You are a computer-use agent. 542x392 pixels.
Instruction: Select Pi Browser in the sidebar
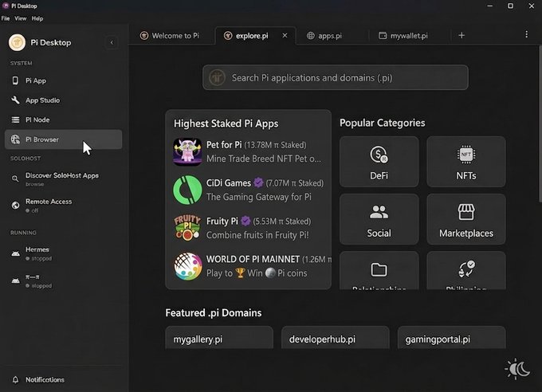63,139
